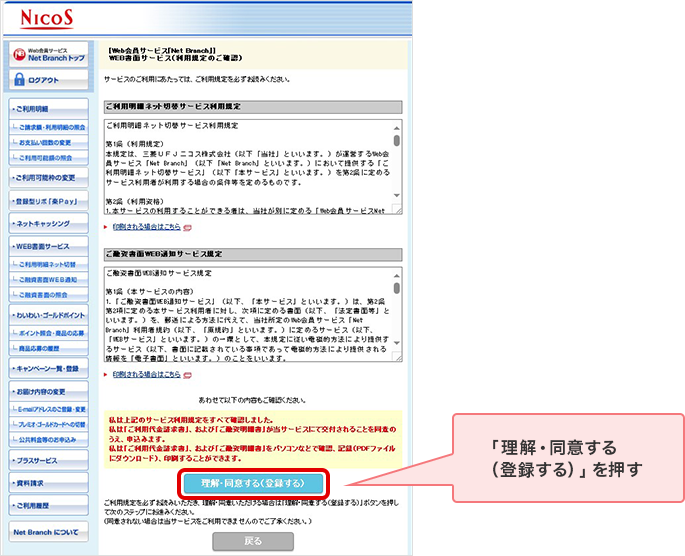The height and width of the screenshot is (556, 685).
Task: Select E-mailアドレスのご登録・変更 in the sidebar
Action: tap(48, 409)
